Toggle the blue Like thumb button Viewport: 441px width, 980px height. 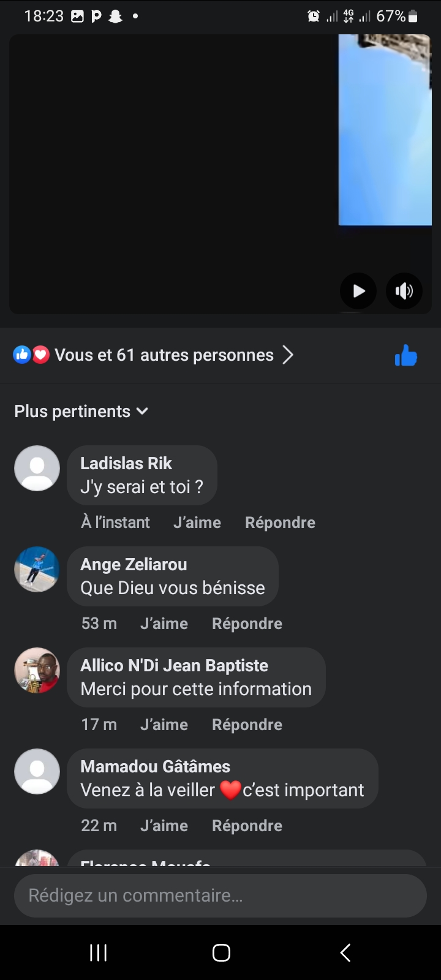pos(405,355)
